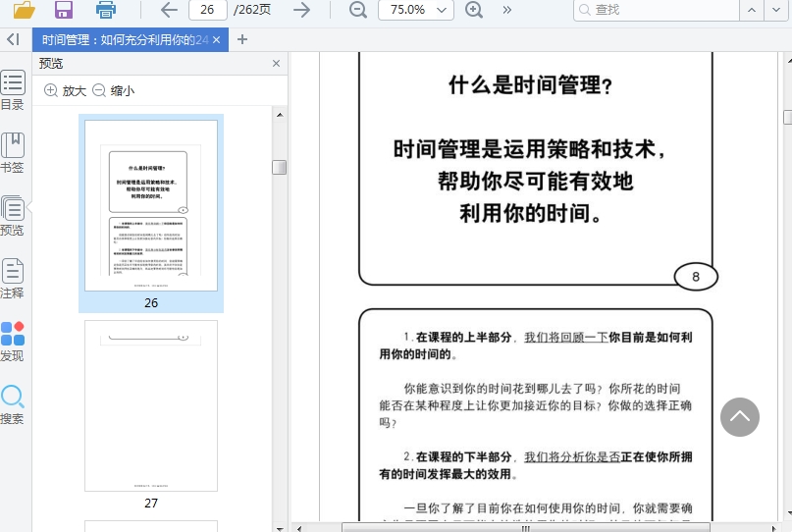Click the open file folder icon
Screen dimensions: 792x532
24,10
